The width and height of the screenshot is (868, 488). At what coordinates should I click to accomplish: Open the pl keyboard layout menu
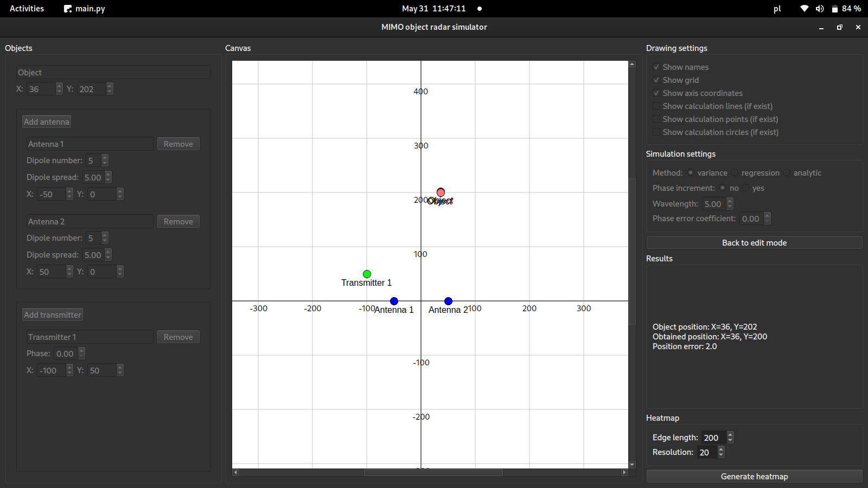(x=777, y=9)
